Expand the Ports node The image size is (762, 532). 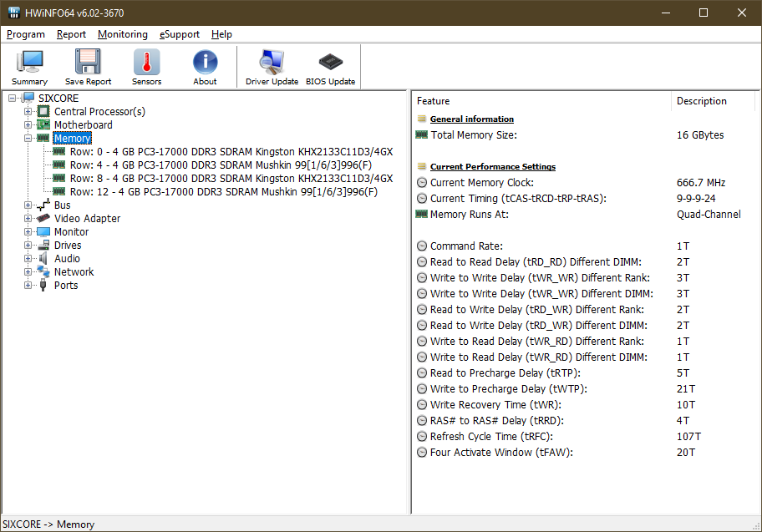tap(28, 285)
